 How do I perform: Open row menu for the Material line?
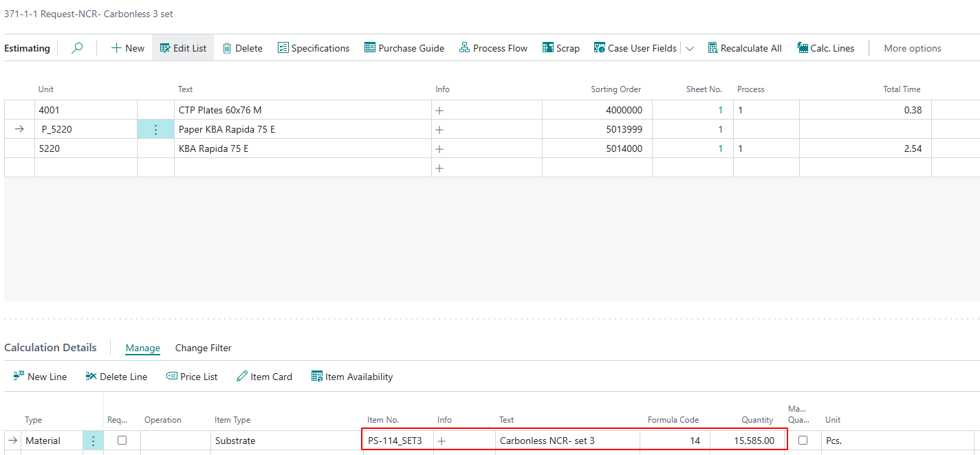tap(93, 441)
